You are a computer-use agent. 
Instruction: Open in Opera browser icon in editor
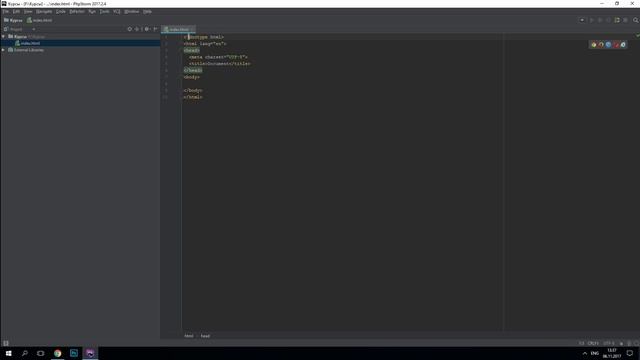616,44
